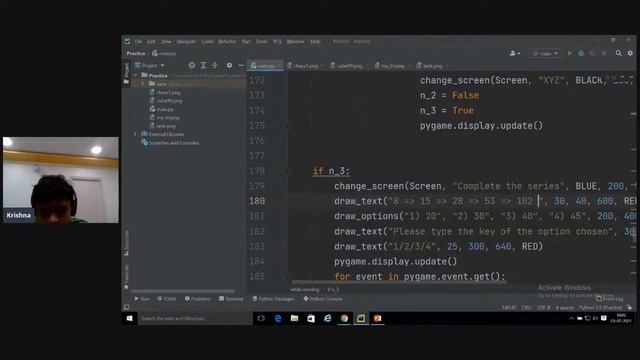Expand inspection widget arrow above the editor scrollbar
This screenshot has height=360, width=640.
click(631, 77)
